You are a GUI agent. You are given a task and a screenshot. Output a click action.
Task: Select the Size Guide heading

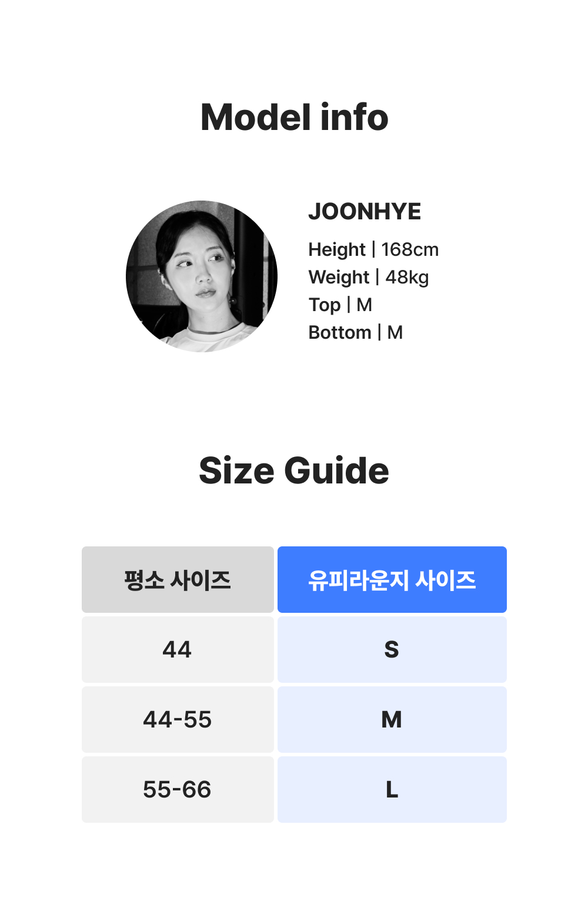click(x=294, y=470)
